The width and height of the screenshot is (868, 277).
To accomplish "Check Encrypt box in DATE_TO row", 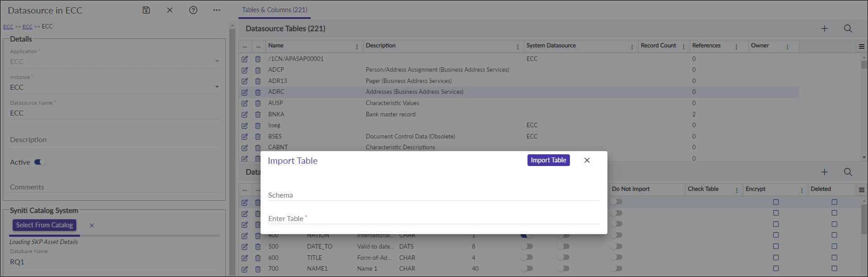I will click(x=776, y=246).
